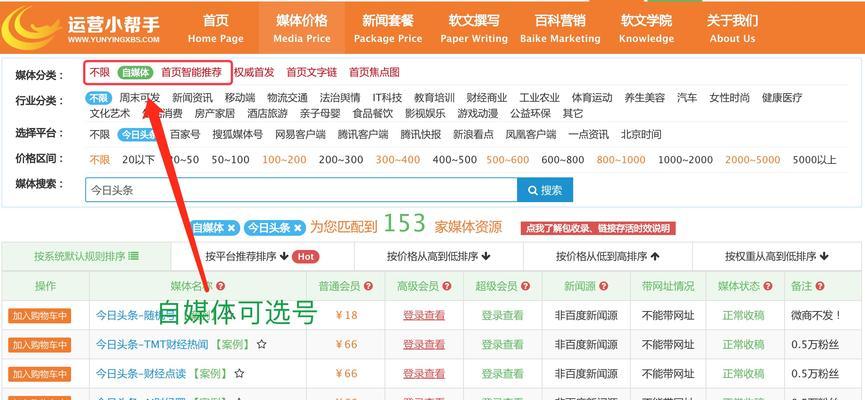865x400 pixels.
Task: Click help icon beside 媒体状态 header
Action: tap(768, 286)
